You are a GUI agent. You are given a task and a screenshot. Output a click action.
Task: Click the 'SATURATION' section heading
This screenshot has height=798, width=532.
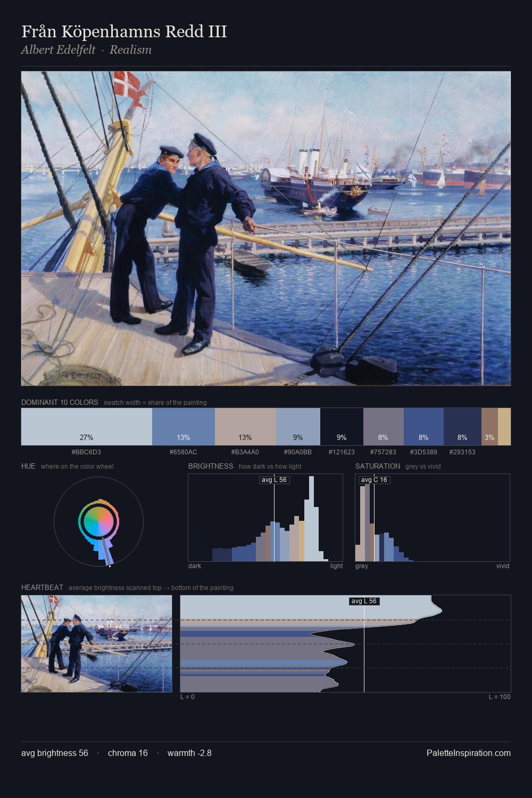click(x=378, y=467)
